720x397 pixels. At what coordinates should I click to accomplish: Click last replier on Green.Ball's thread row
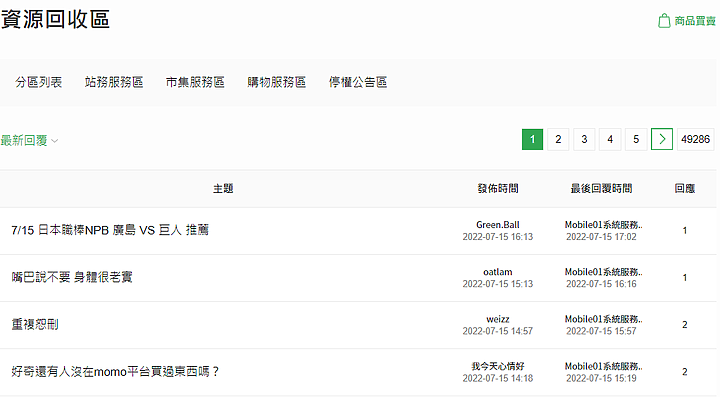[603, 225]
